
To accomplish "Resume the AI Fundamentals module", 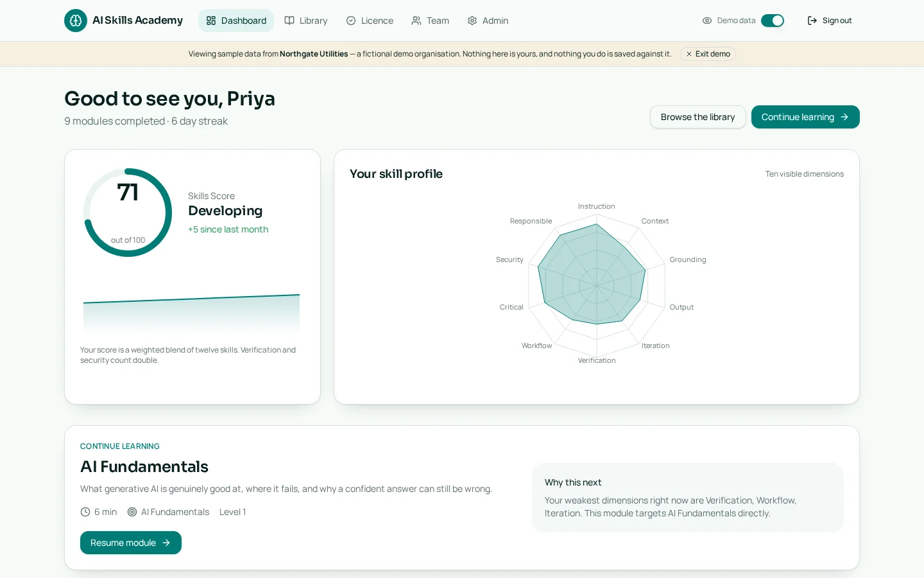I will pyautogui.click(x=131, y=543).
